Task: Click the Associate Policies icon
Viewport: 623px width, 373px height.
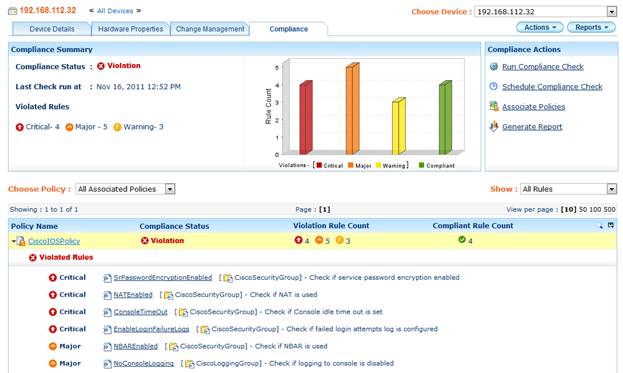Action: click(x=493, y=106)
